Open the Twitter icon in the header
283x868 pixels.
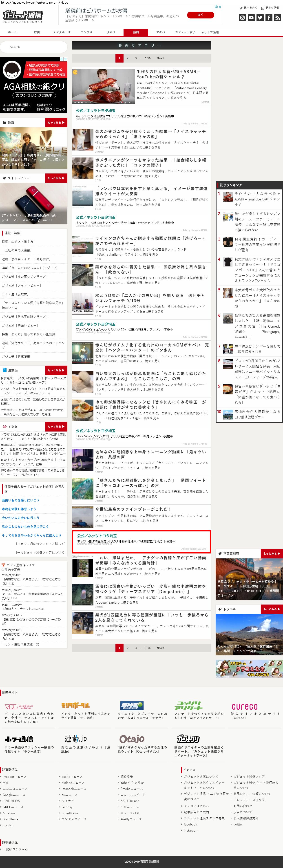260,18
